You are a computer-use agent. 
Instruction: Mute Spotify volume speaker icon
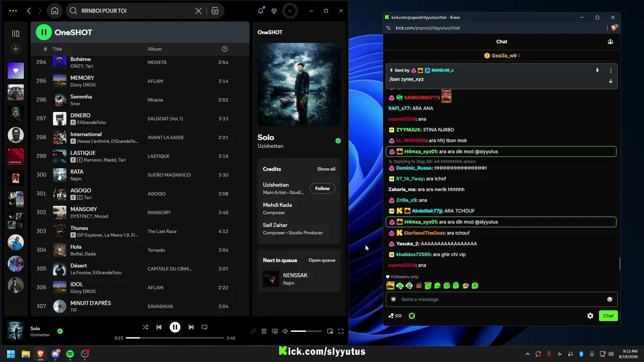(x=285, y=331)
